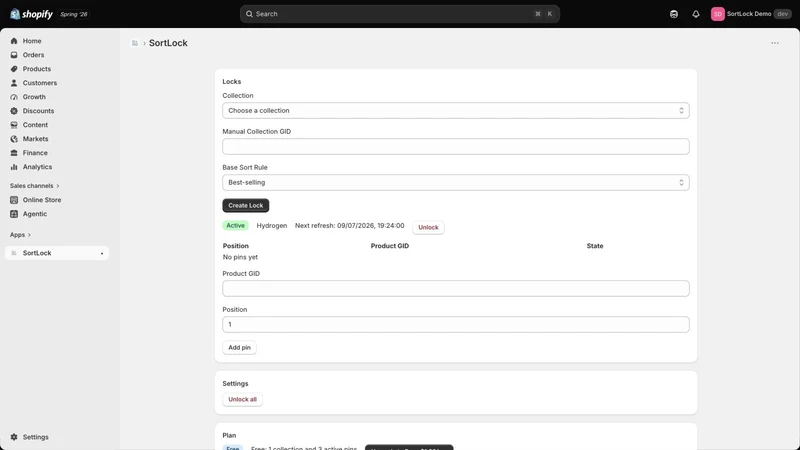Click the Spring '26 edition badge
The image size is (800, 450).
(x=73, y=14)
